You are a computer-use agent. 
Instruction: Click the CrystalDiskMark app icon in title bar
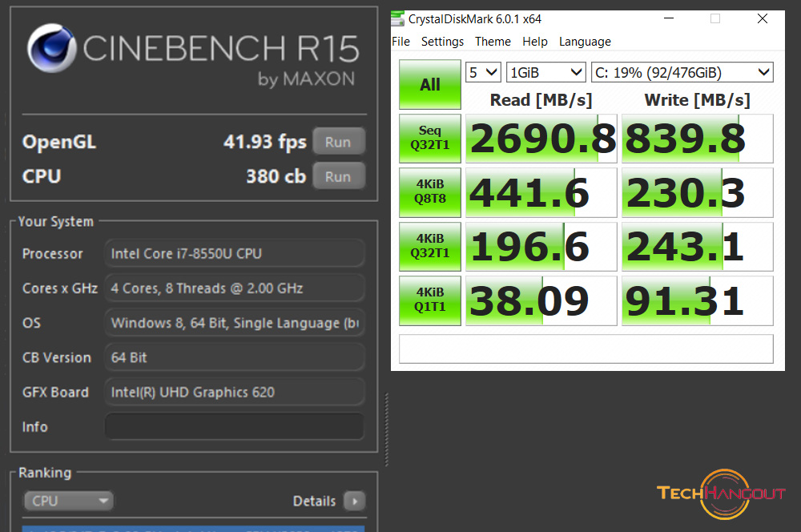(x=397, y=18)
